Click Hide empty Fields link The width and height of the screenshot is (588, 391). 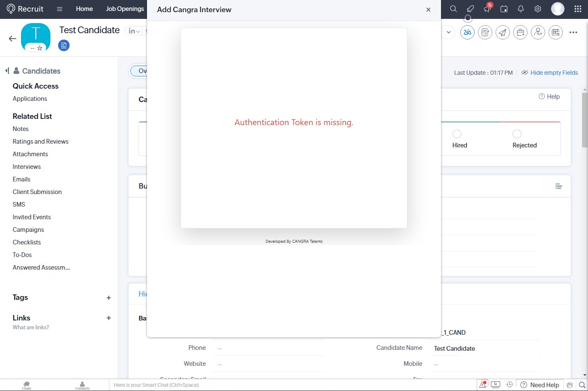pyautogui.click(x=554, y=73)
